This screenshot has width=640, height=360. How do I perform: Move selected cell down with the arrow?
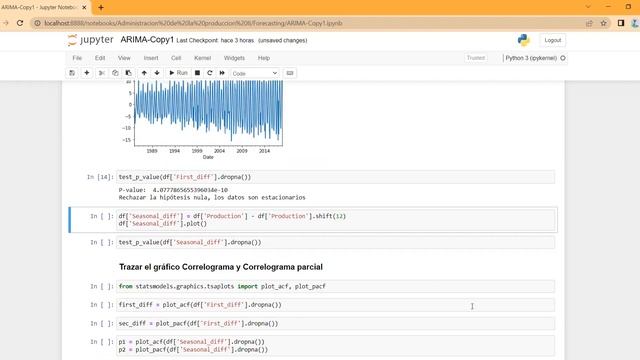point(157,73)
